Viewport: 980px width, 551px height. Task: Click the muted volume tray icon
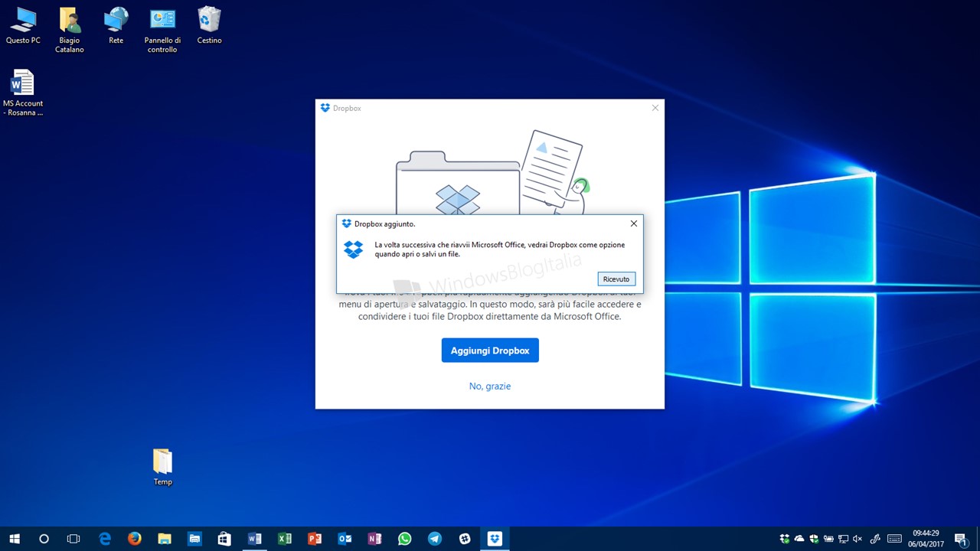(x=857, y=539)
